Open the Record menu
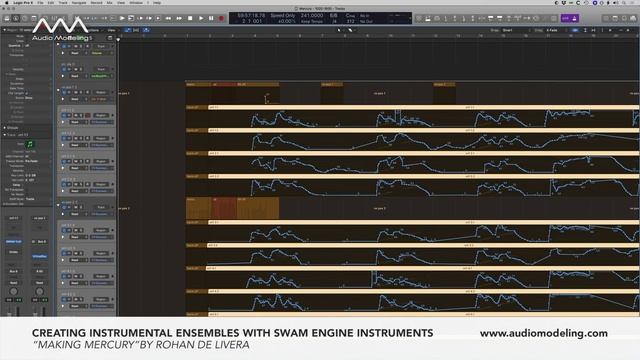 [x=96, y=2]
